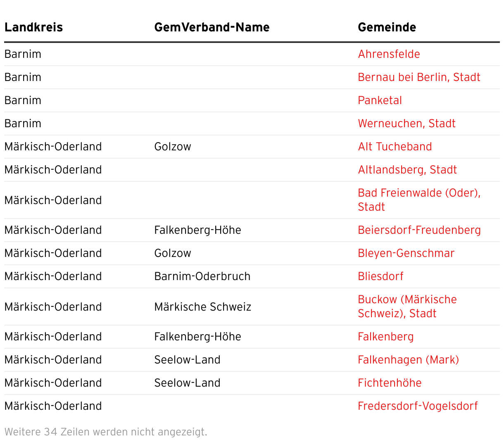The image size is (504, 442).
Task: Open the Beiersdorf-Freudenberg link
Action: [419, 230]
